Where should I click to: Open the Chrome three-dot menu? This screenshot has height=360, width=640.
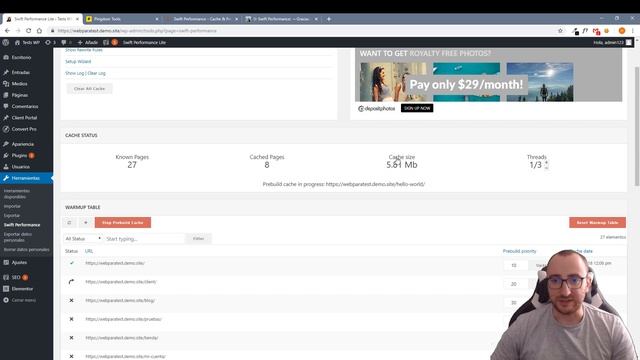[633, 31]
